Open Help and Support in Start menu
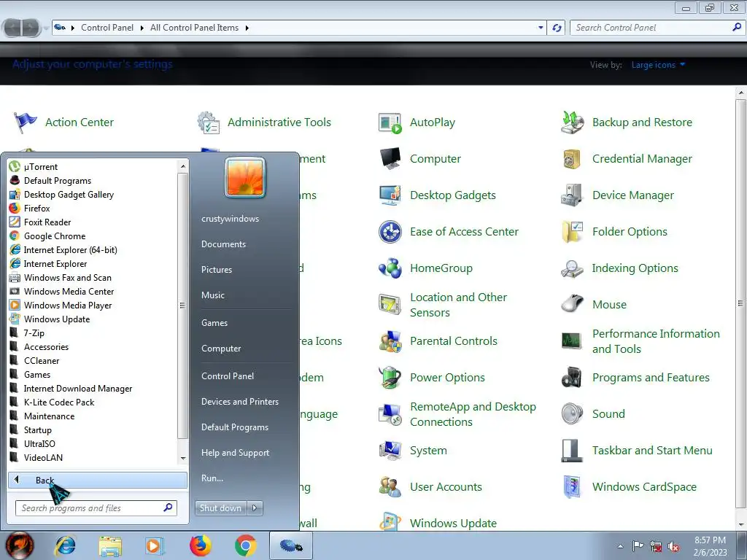 235,453
